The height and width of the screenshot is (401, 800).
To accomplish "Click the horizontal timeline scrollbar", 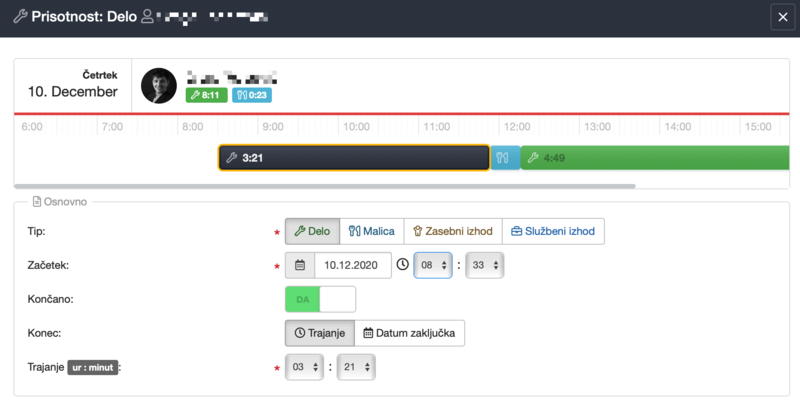I will [325, 186].
